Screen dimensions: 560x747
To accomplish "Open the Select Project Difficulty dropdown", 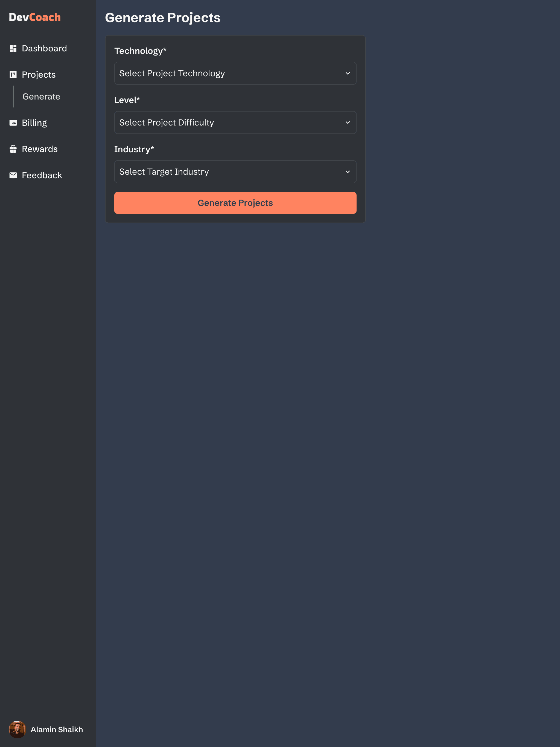I will tap(235, 122).
